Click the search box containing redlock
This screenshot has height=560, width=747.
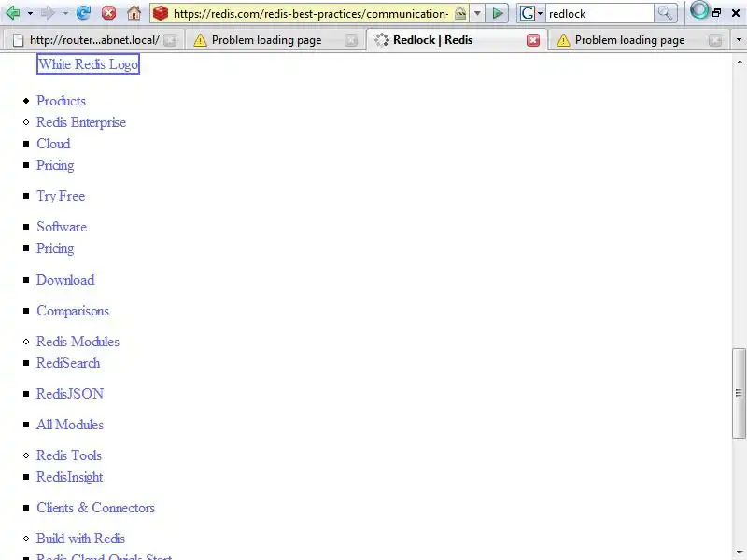(599, 14)
